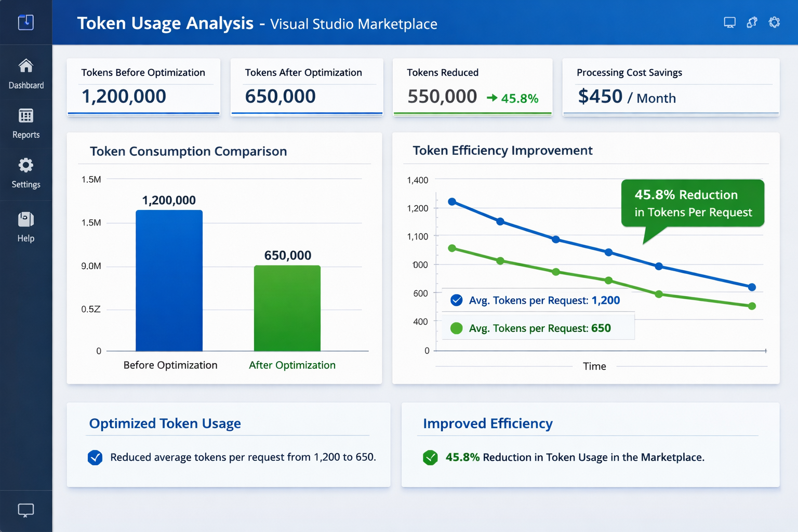Click the app logo icon in top-left corner
The height and width of the screenshot is (532, 798).
pyautogui.click(x=26, y=22)
